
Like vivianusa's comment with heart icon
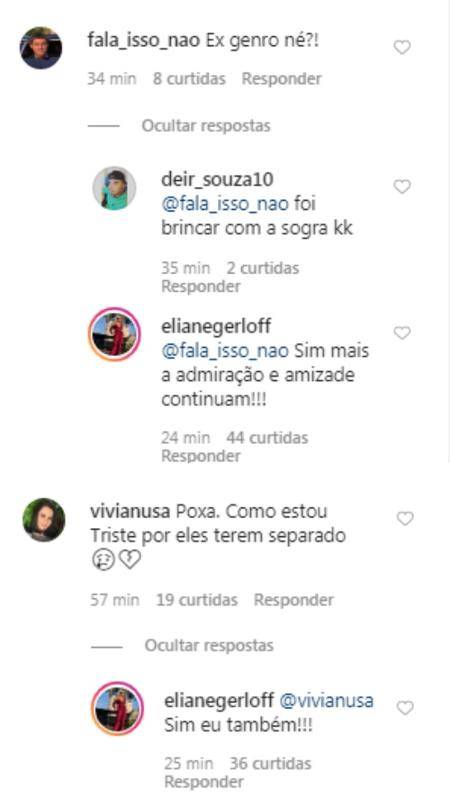pyautogui.click(x=405, y=519)
